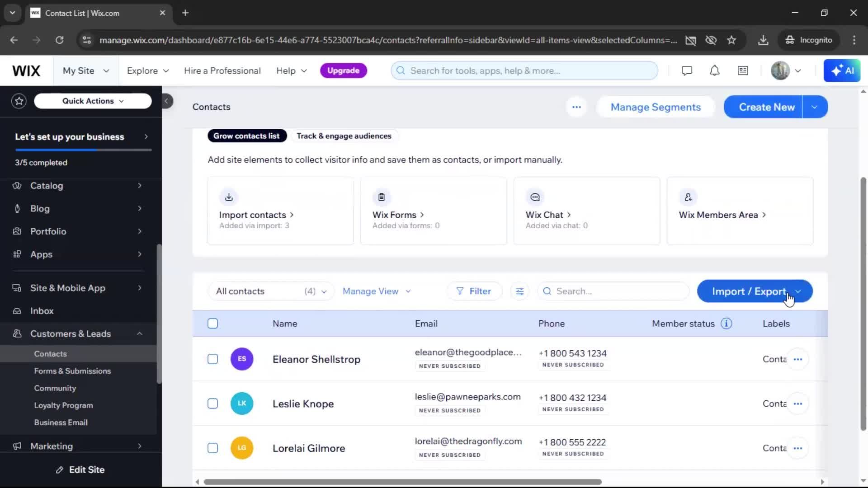Viewport: 868px width, 488px height.
Task: Open the user profile avatar
Action: tap(780, 71)
